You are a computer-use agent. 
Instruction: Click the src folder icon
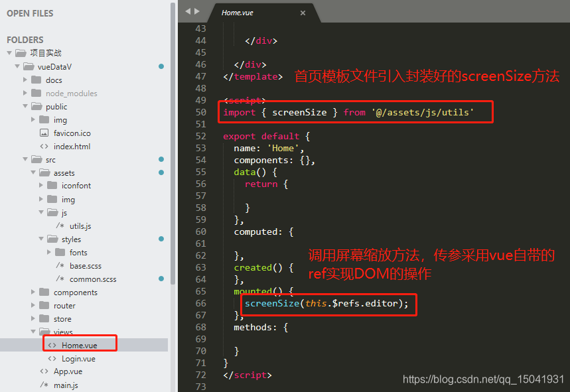click(x=36, y=159)
